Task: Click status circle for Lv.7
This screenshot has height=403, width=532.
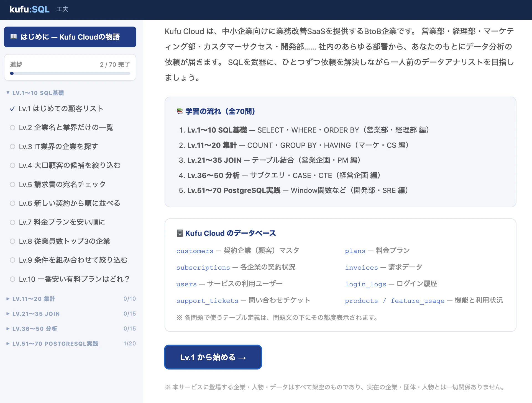Action: coord(12,222)
